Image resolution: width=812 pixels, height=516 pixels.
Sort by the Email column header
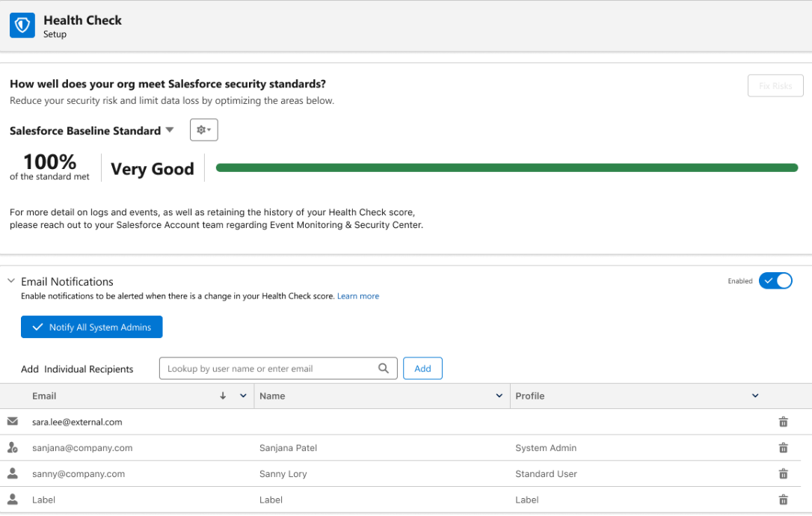[44, 396]
